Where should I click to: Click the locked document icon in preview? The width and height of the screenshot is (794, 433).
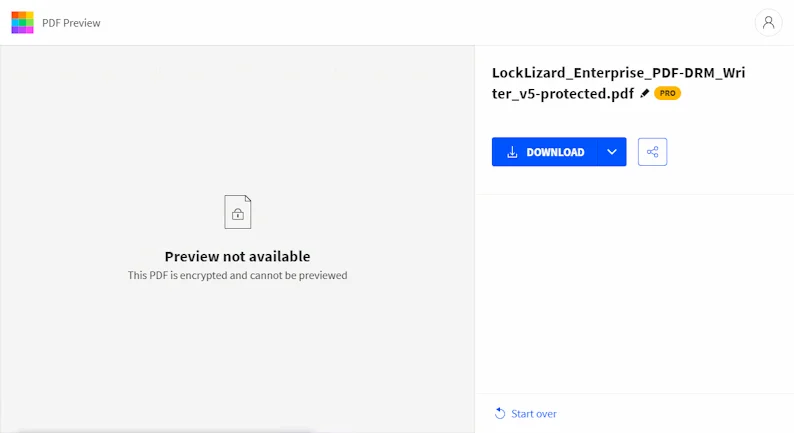237,212
